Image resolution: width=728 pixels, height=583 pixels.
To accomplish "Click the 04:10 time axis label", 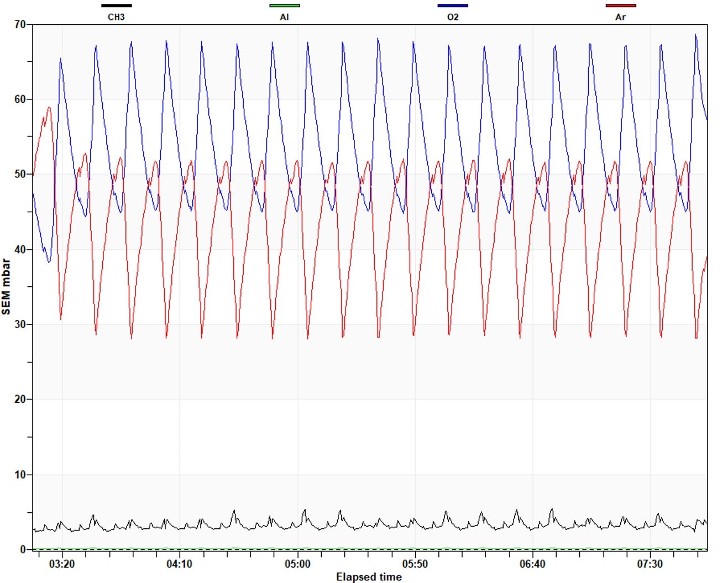I will 180,564.
